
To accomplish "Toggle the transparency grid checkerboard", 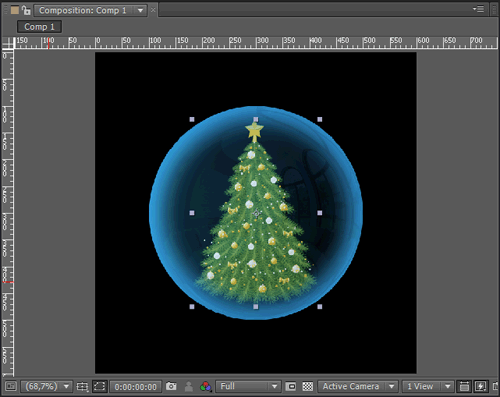I will pyautogui.click(x=307, y=386).
